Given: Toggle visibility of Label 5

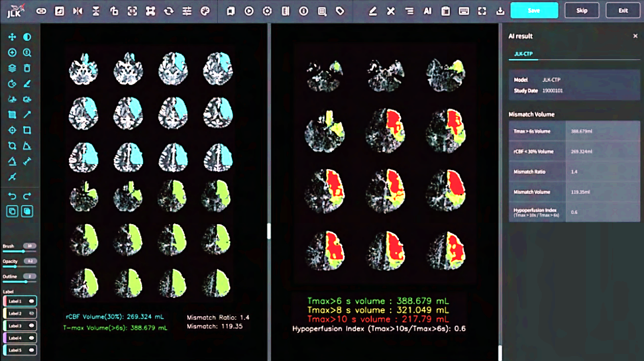Looking at the screenshot, I should coord(32,350).
